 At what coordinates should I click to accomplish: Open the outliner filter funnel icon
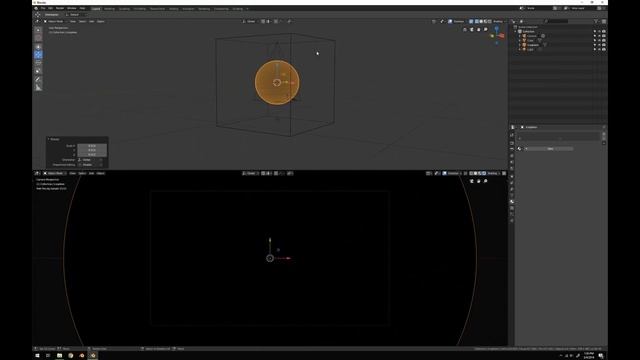click(x=596, y=21)
